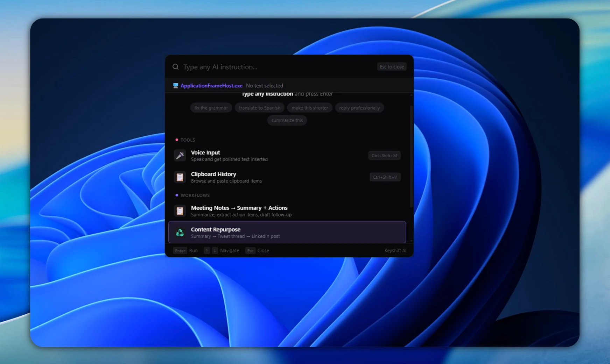Open the Voice Input tool
610x364 pixels.
click(x=287, y=156)
